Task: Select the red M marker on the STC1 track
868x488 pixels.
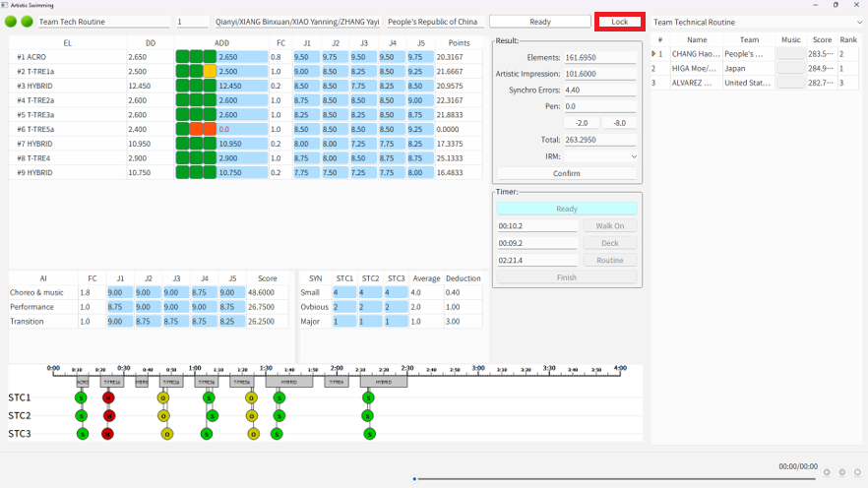Action: coord(108,397)
